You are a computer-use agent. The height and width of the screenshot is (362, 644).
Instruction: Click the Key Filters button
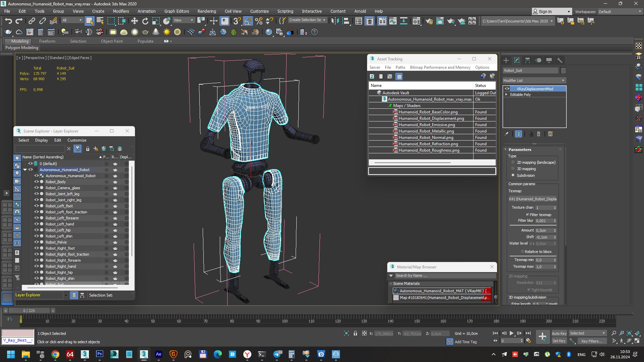pos(592,341)
